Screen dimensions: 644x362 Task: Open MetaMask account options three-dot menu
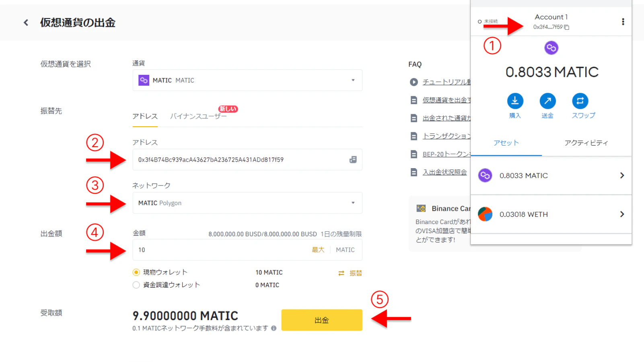point(623,22)
